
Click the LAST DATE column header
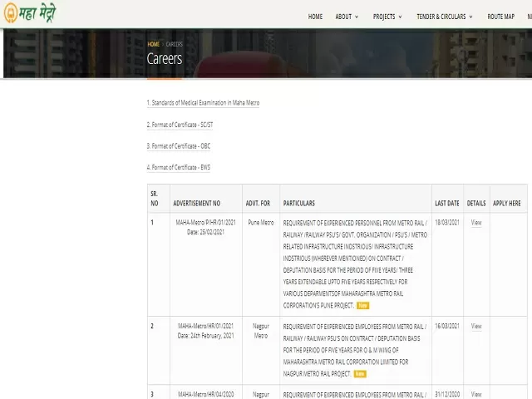pos(447,203)
